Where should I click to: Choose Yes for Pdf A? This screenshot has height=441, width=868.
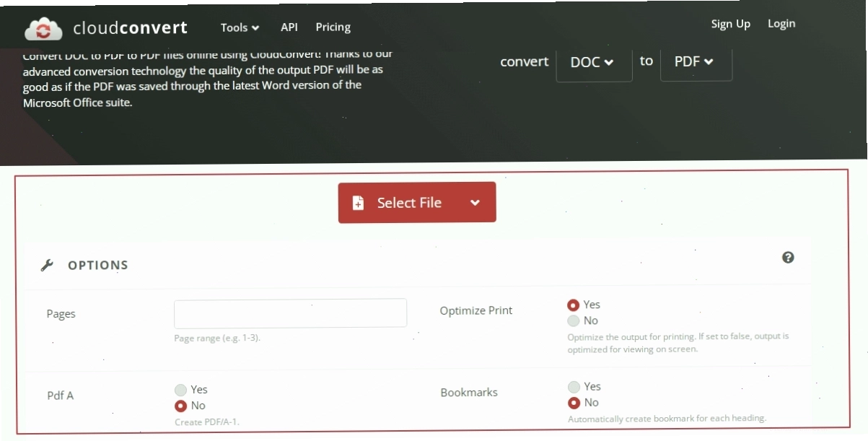coord(181,390)
